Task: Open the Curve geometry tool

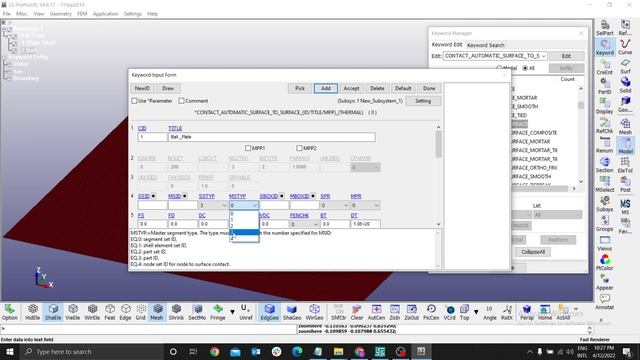Action: point(625,47)
